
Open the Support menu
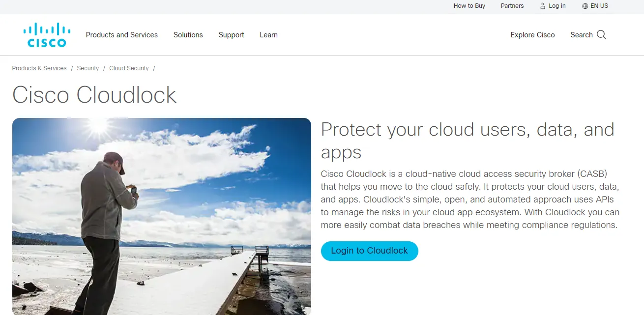pos(232,35)
